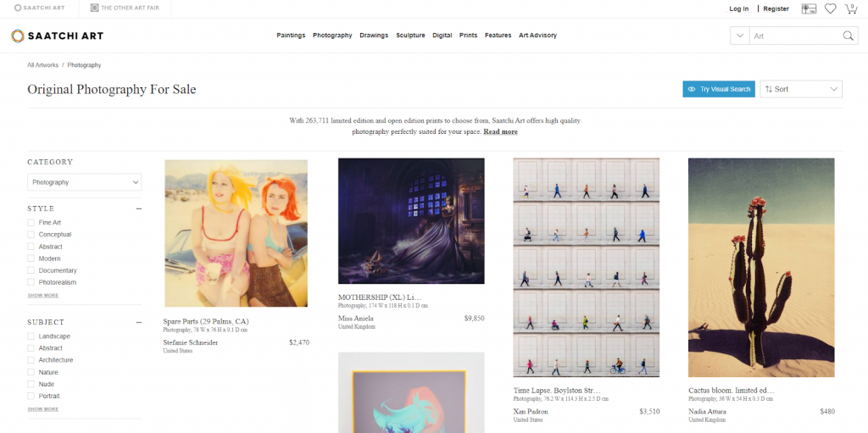Collapse the Subject filter section

[138, 322]
